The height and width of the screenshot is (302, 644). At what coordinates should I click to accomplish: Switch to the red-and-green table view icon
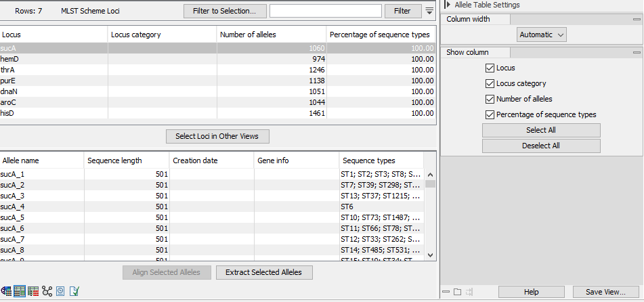(x=33, y=291)
